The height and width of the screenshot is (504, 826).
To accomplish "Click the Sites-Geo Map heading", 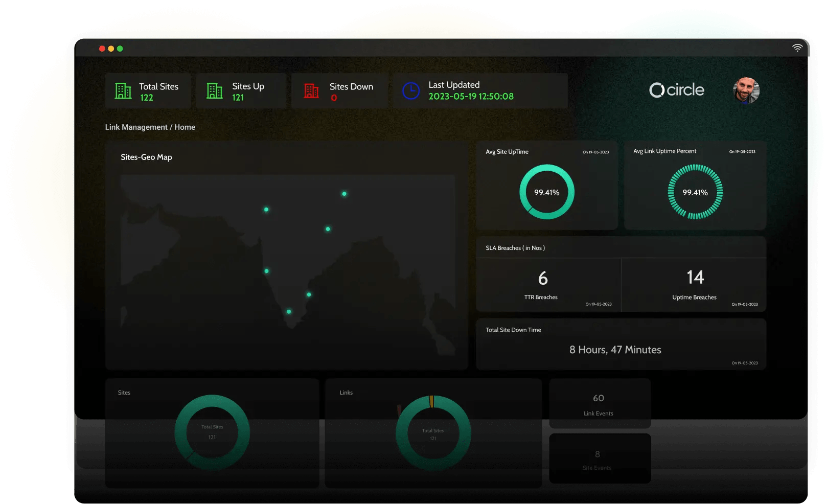I will point(146,157).
